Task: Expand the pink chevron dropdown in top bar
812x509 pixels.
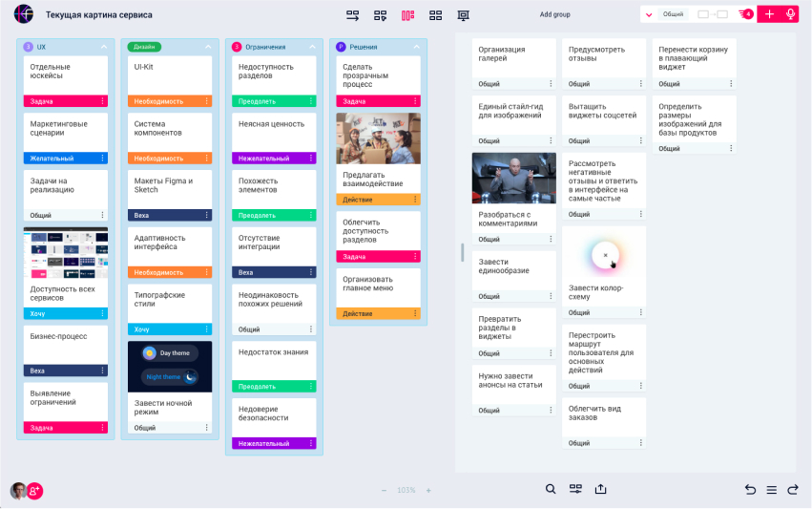Action: coord(649,14)
